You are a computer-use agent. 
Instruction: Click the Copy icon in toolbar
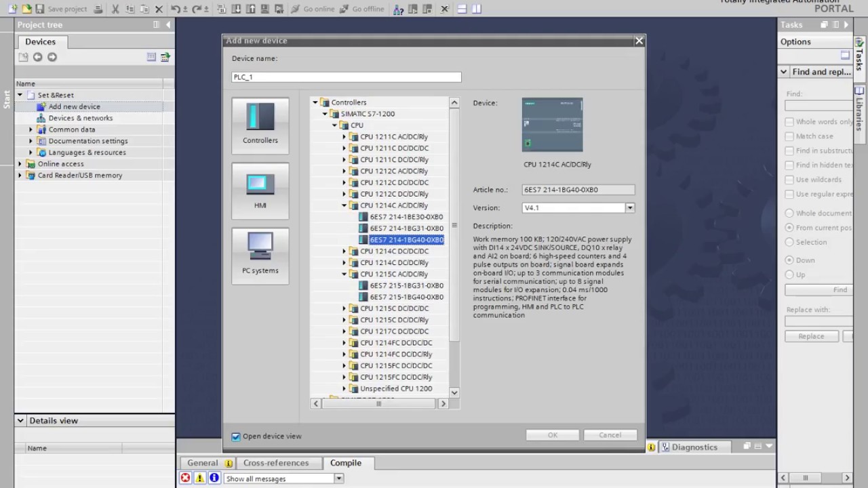tap(130, 9)
